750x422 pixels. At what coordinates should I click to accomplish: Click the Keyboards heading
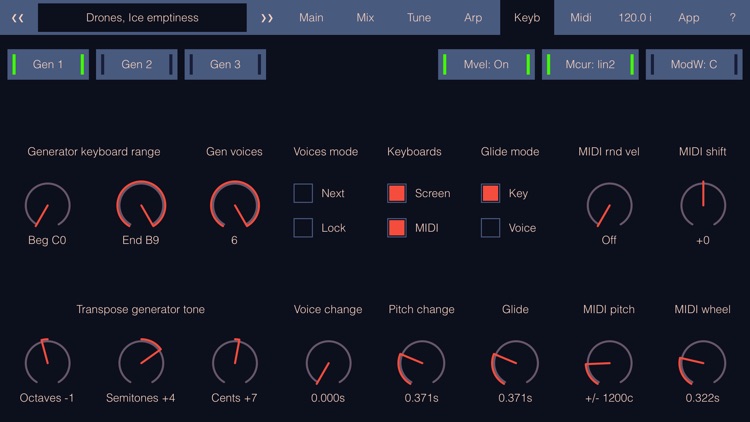pyautogui.click(x=414, y=152)
